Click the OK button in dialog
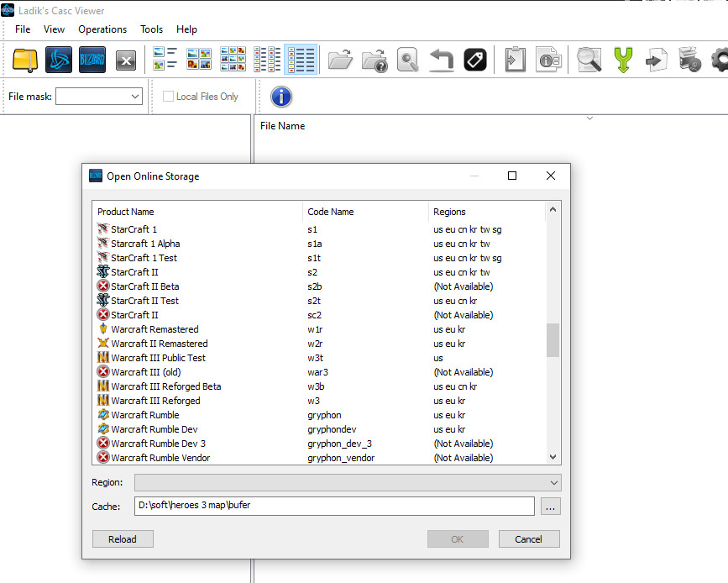 click(458, 538)
